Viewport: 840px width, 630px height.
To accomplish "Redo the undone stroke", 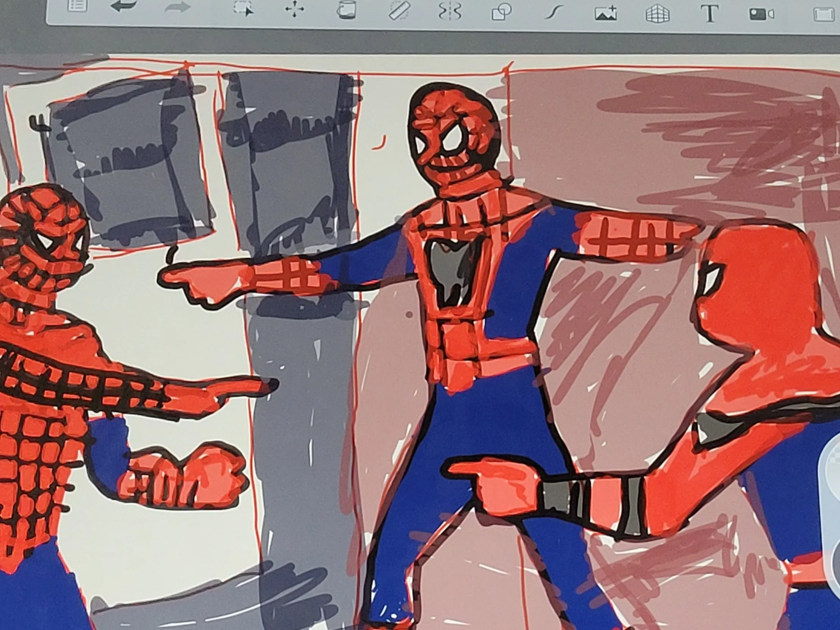I will pos(178,7).
